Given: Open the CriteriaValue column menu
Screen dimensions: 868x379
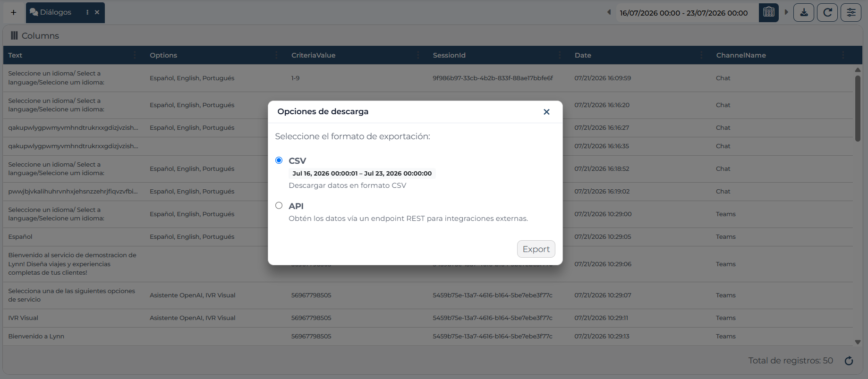Looking at the screenshot, I should click(418, 55).
